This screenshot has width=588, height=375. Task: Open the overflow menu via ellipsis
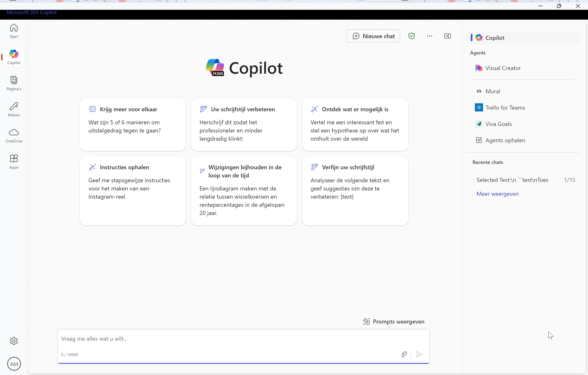point(429,36)
